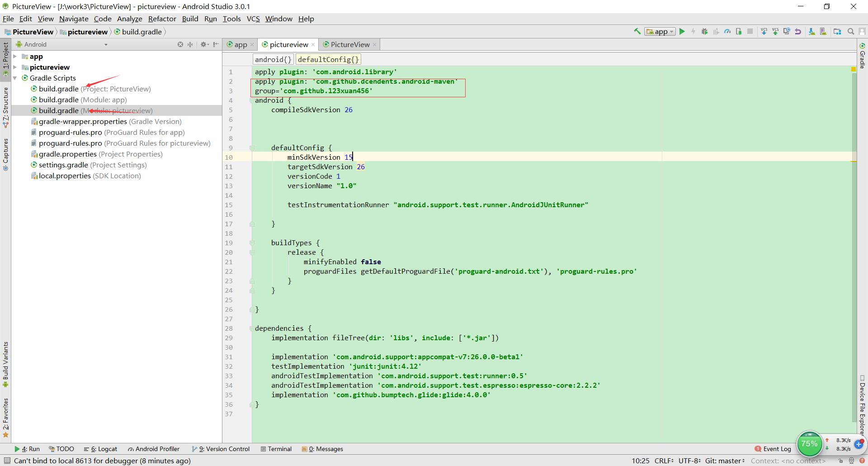Click the Search Everywhere magnifier icon

pos(851,31)
